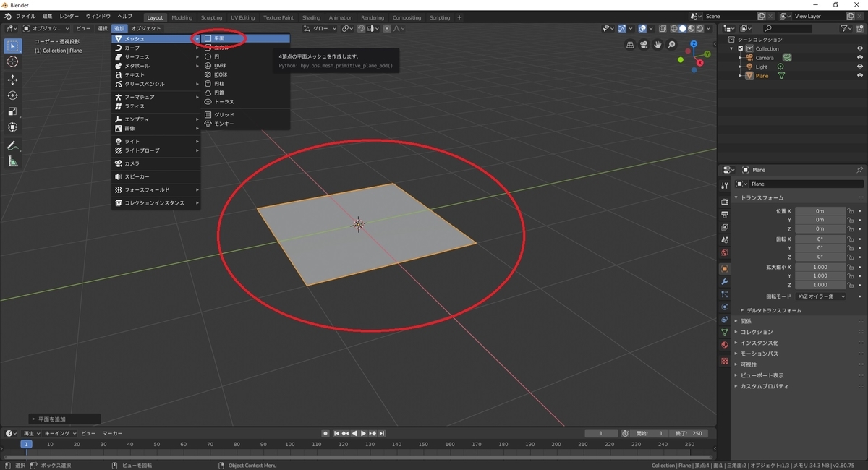Click the new scene button next to Scene

tap(762, 16)
